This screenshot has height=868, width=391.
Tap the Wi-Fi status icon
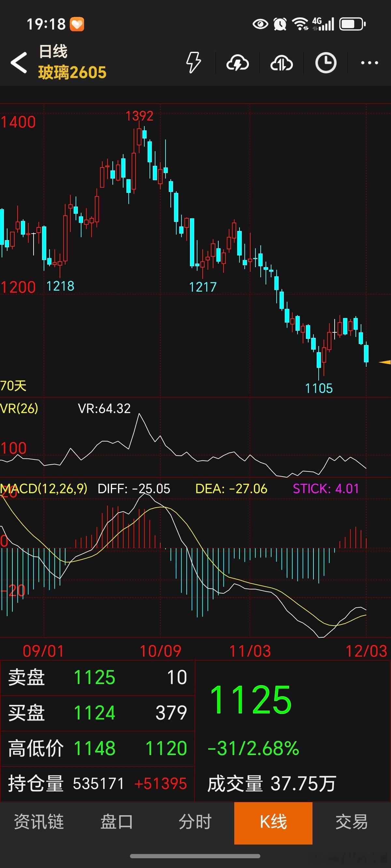click(x=300, y=24)
